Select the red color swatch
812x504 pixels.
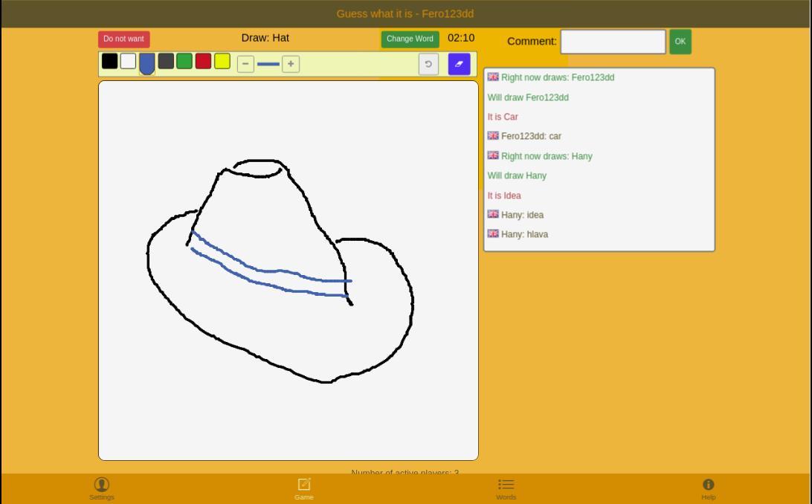point(203,61)
